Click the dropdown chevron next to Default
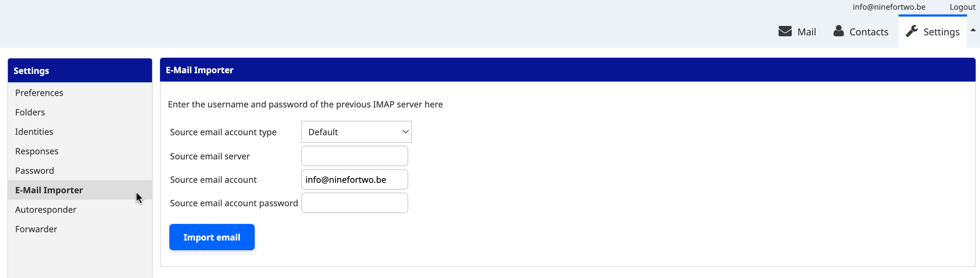This screenshot has height=278, width=980. click(x=405, y=132)
